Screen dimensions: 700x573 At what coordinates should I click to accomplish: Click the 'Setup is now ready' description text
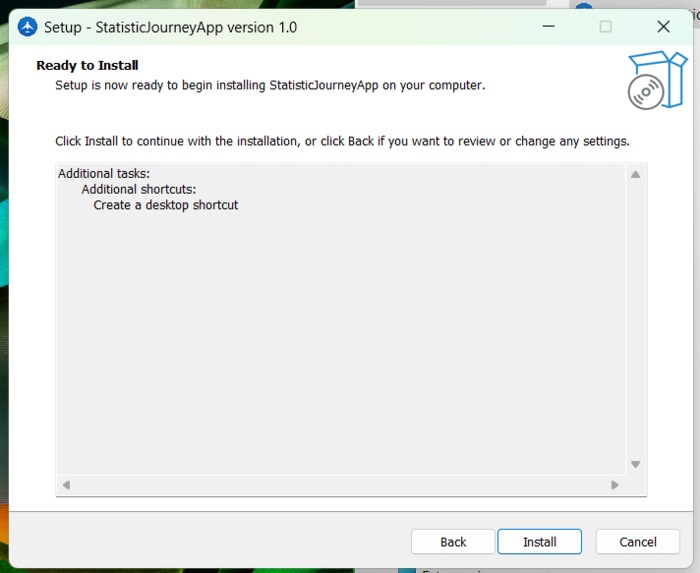[270, 85]
